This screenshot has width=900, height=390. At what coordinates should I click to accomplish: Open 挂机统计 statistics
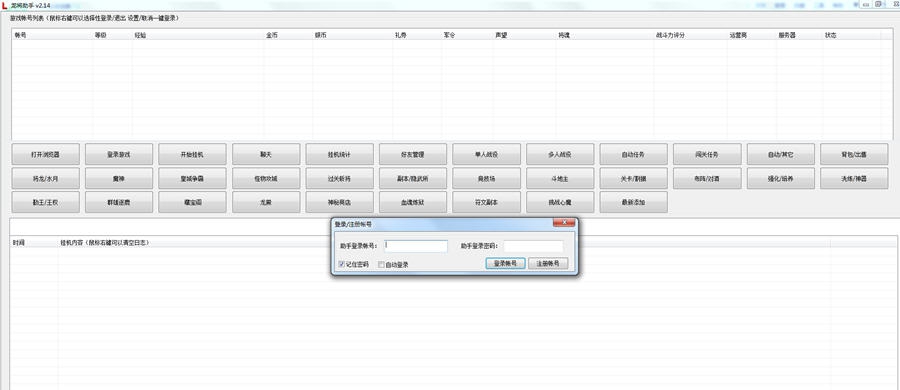click(x=339, y=155)
